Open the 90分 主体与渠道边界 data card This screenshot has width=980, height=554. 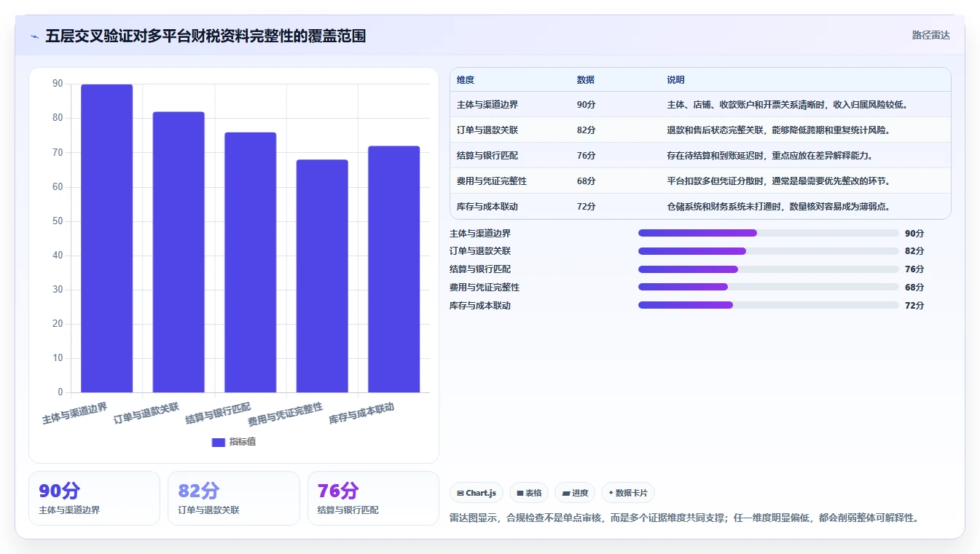(x=94, y=498)
